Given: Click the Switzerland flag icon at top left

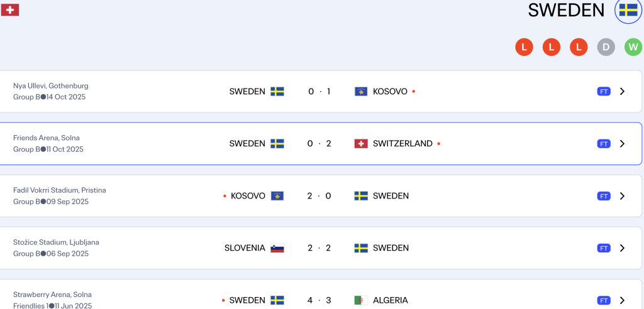Looking at the screenshot, I should [x=10, y=10].
